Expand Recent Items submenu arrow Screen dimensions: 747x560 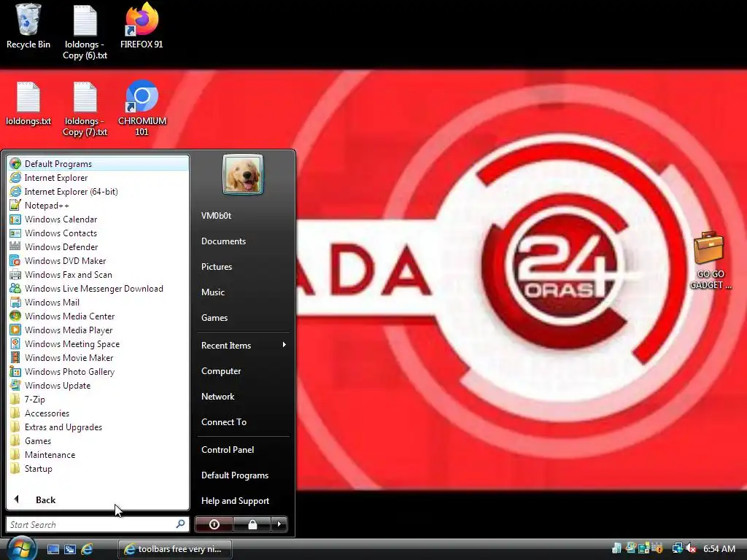click(284, 345)
